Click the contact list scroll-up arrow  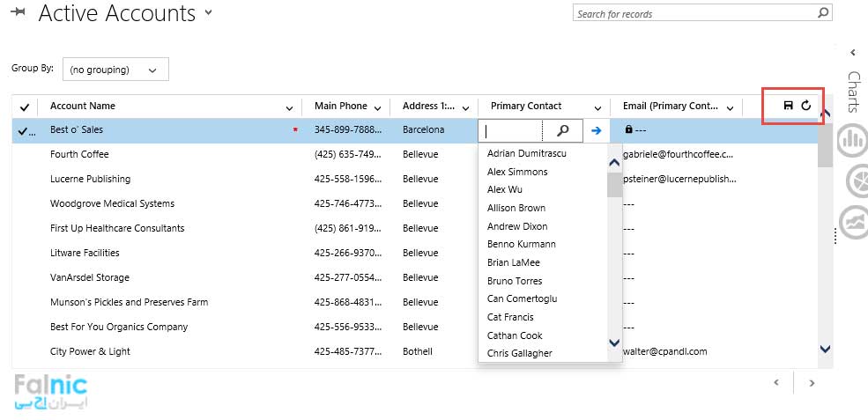point(614,163)
